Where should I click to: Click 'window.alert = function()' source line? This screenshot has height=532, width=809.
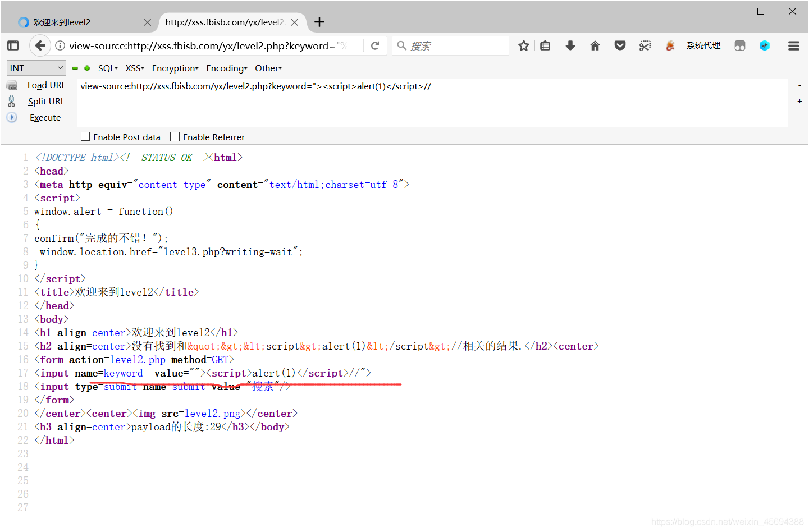tap(104, 212)
